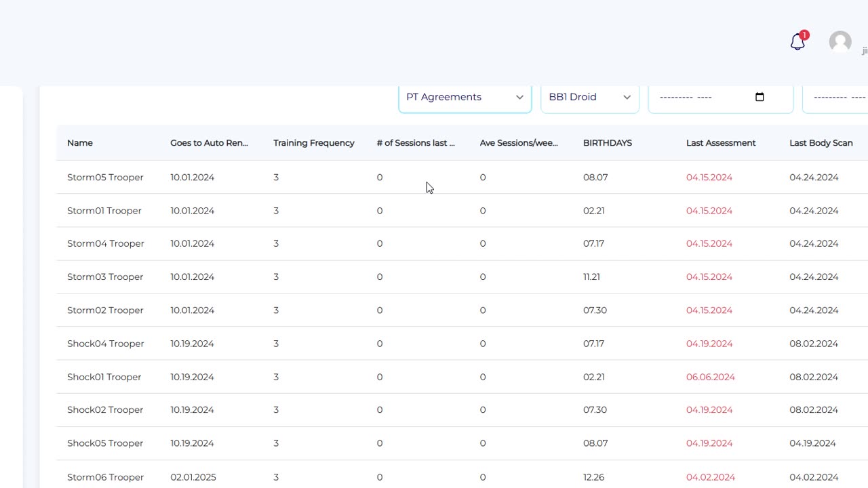The image size is (868, 488).
Task: Expand the BB1 Droid dropdown
Action: click(x=590, y=97)
